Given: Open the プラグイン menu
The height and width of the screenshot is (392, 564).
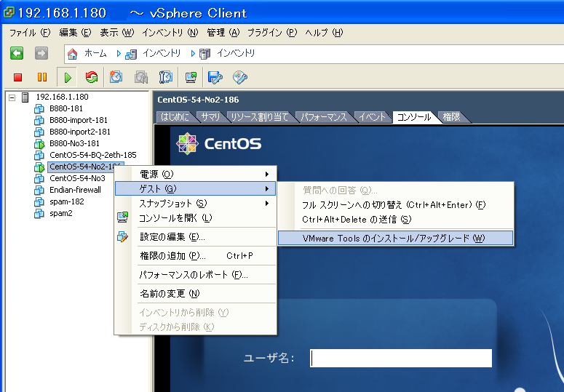Looking at the screenshot, I should tap(272, 33).
